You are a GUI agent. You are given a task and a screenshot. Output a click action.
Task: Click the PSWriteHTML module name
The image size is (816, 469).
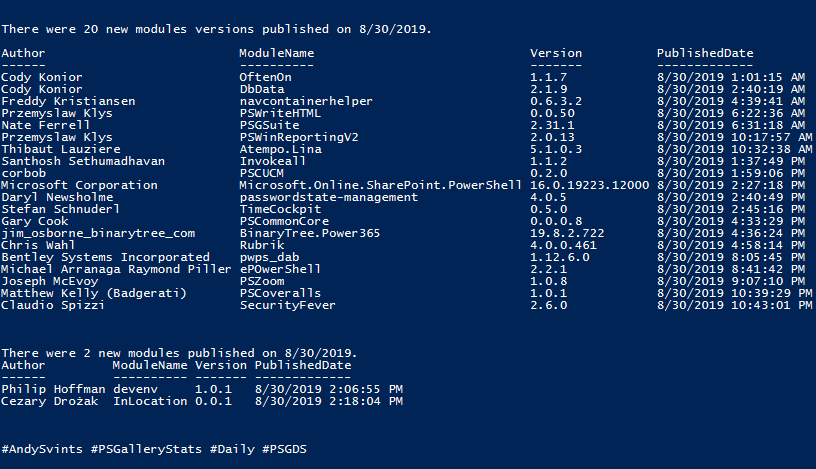point(280,113)
